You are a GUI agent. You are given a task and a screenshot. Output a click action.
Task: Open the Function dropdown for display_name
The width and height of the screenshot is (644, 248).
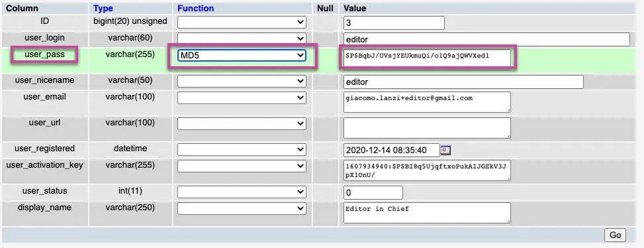pyautogui.click(x=242, y=208)
